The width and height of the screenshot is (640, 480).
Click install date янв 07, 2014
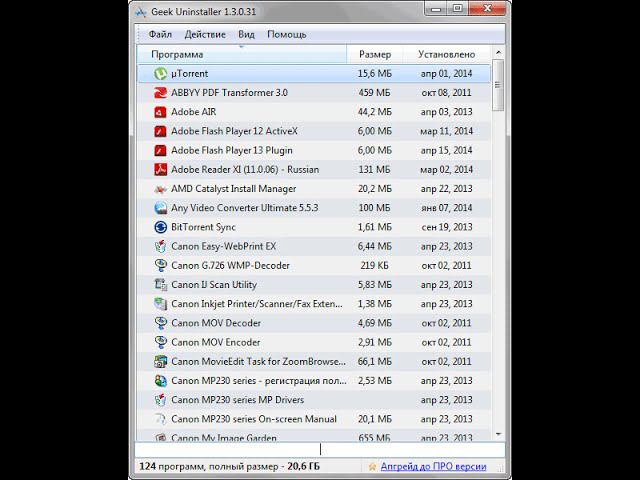[447, 208]
